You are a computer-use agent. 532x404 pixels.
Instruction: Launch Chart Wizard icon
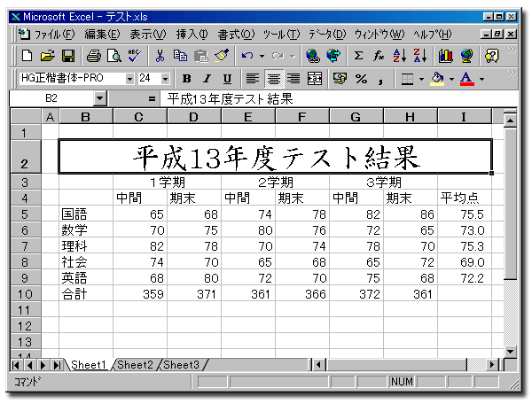445,56
